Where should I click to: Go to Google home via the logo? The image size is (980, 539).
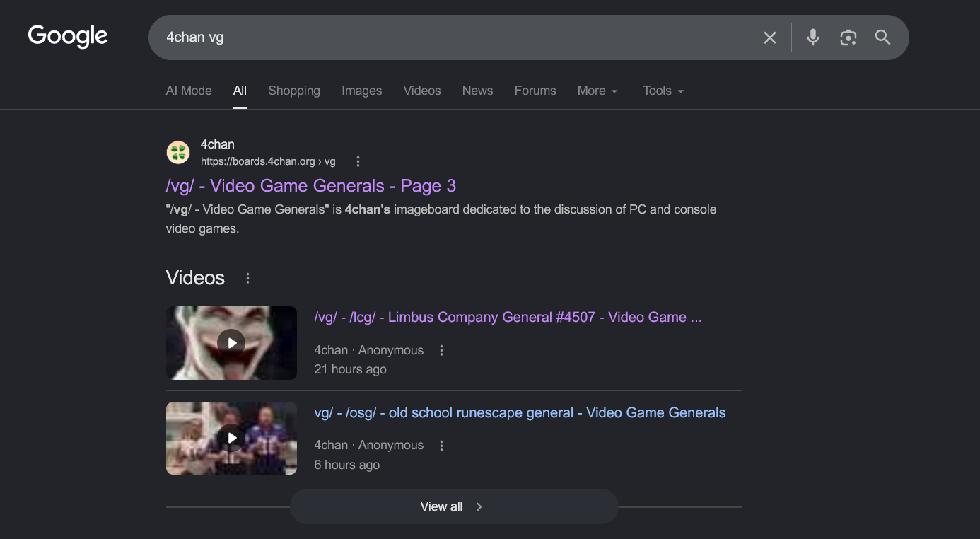click(x=68, y=36)
